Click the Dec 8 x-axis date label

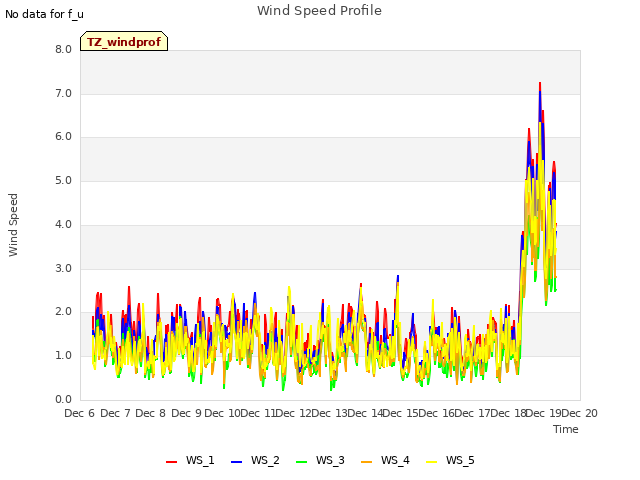click(x=151, y=413)
